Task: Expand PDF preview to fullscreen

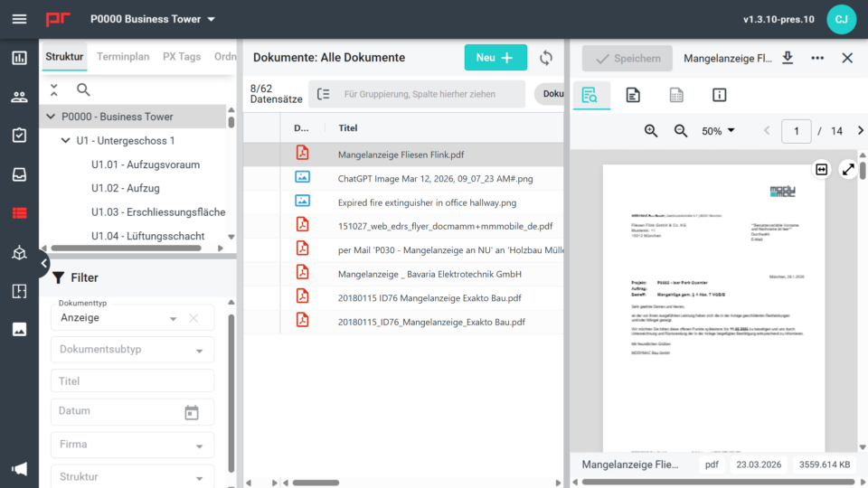Action: pyautogui.click(x=847, y=169)
